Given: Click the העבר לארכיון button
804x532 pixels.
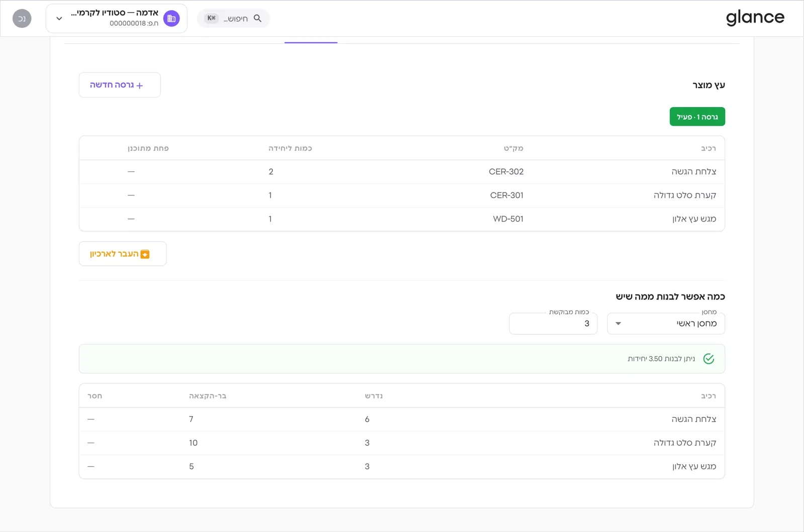Looking at the screenshot, I should click(x=123, y=254).
